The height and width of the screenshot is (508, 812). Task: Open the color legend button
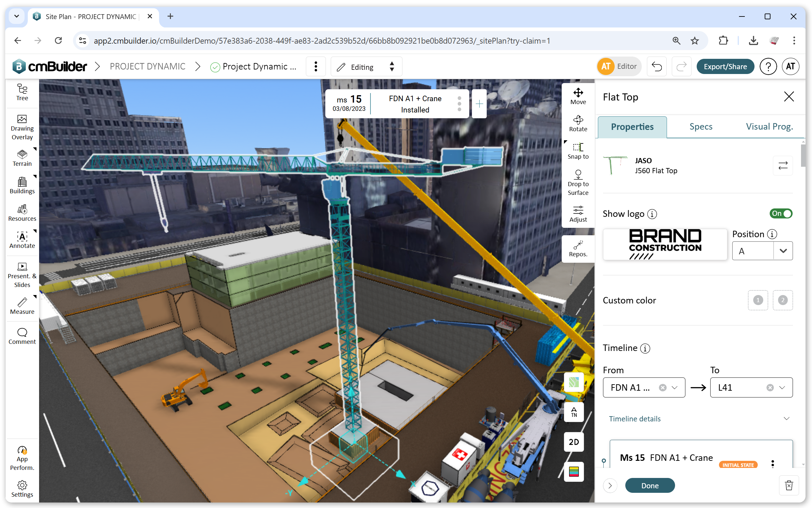coord(574,471)
